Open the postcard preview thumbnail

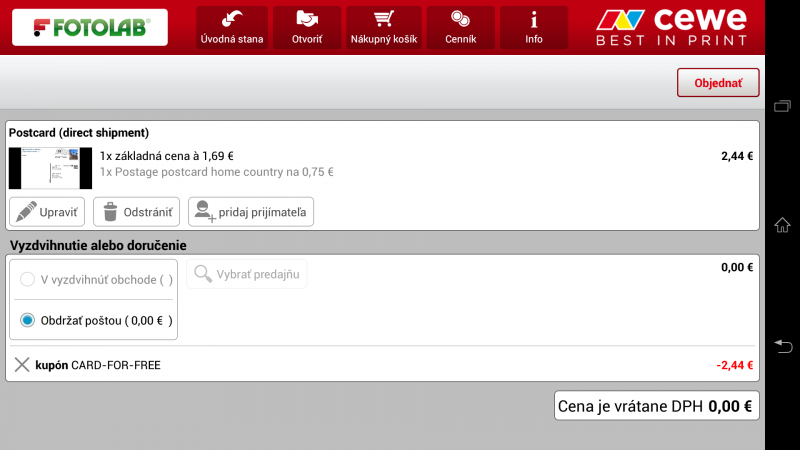tap(50, 168)
